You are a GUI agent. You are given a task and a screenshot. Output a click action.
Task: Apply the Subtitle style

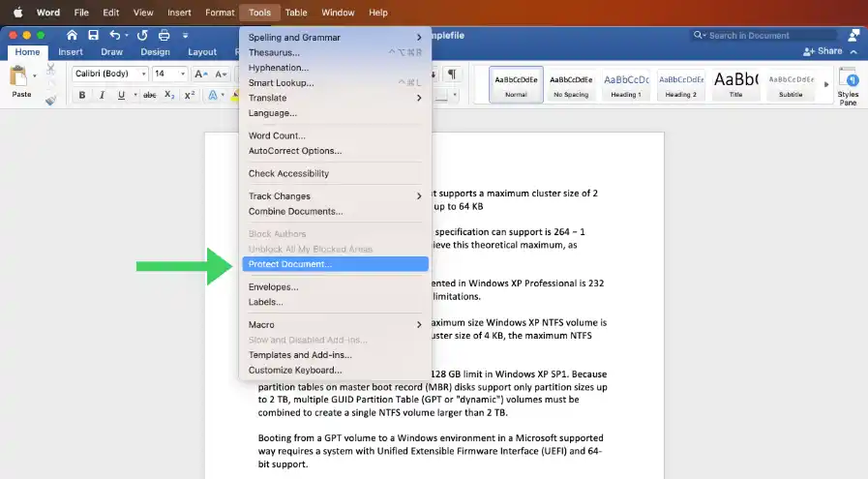pyautogui.click(x=791, y=85)
